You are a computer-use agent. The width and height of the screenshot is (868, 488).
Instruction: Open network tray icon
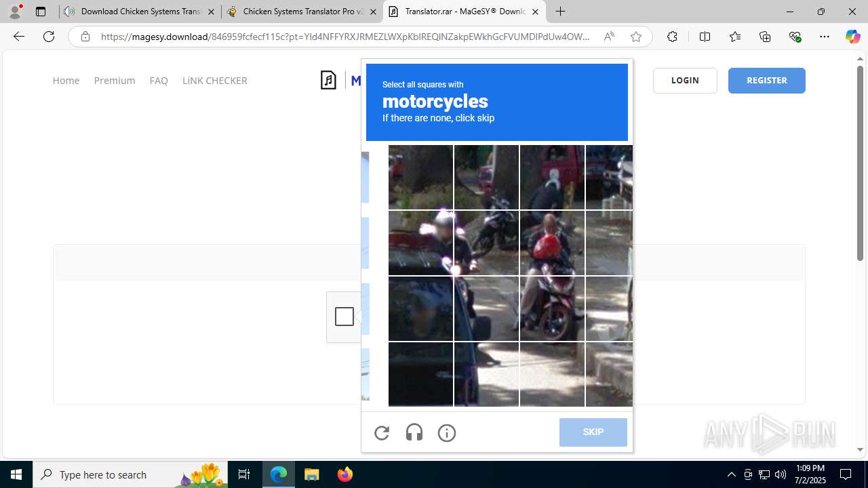point(764,474)
